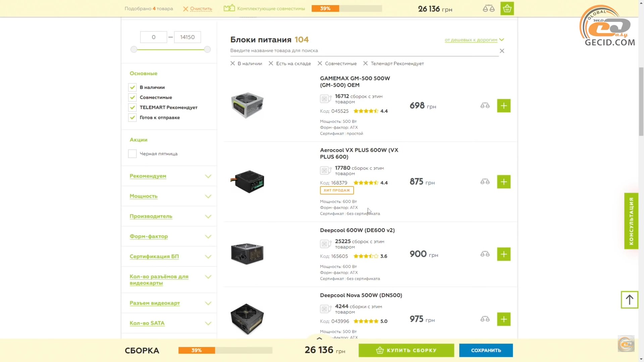Open the 'от дешевых к дорогим' sort dropdown

(474, 40)
